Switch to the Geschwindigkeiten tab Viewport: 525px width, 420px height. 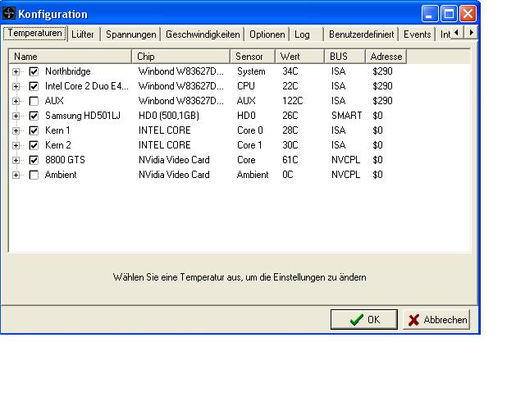(x=203, y=34)
